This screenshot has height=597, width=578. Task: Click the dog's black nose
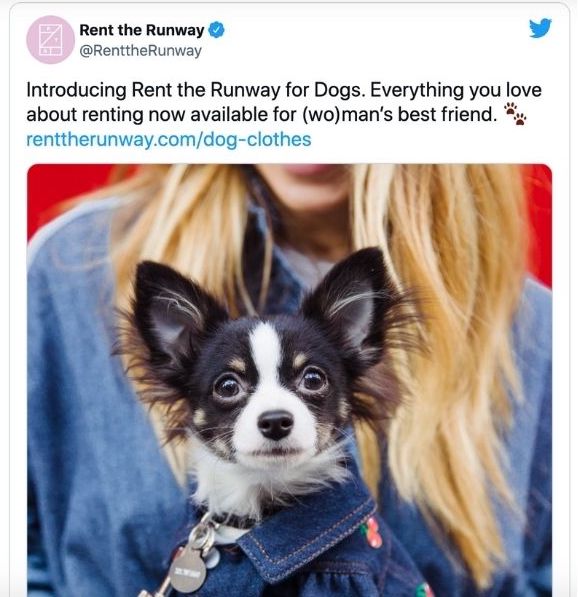click(x=275, y=424)
